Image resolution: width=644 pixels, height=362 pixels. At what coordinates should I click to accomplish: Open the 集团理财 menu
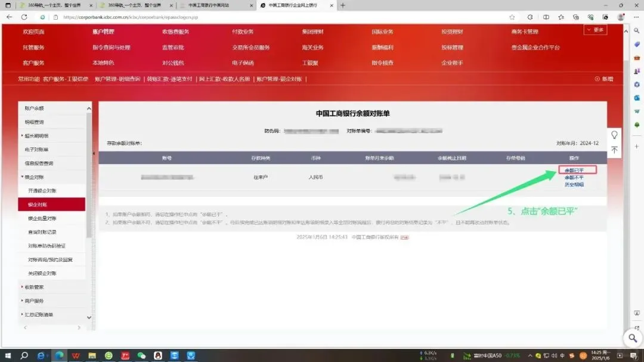[312, 32]
